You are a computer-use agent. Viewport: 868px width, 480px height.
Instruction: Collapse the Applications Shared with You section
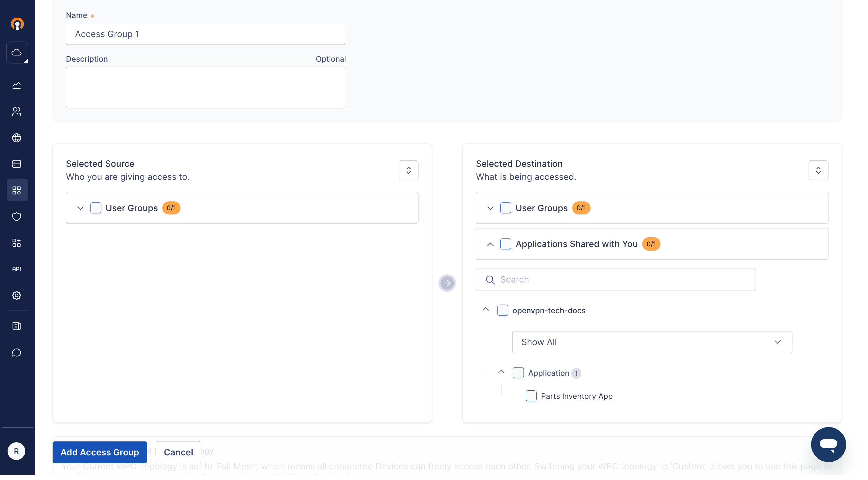click(490, 244)
